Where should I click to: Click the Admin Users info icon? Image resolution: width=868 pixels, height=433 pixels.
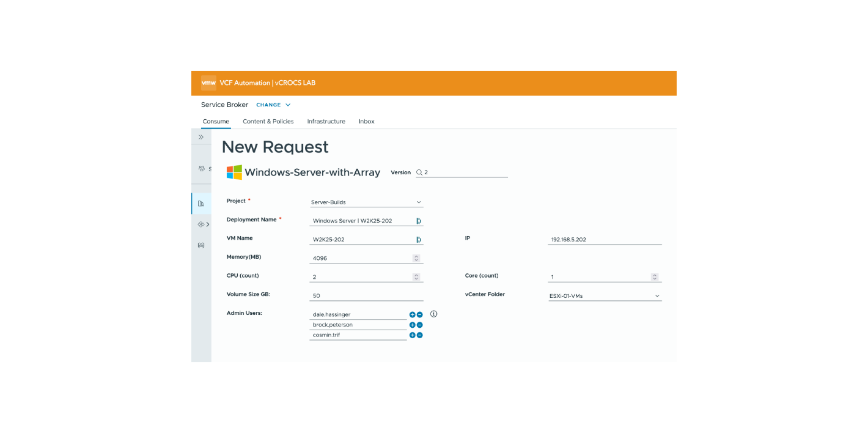[x=434, y=314]
